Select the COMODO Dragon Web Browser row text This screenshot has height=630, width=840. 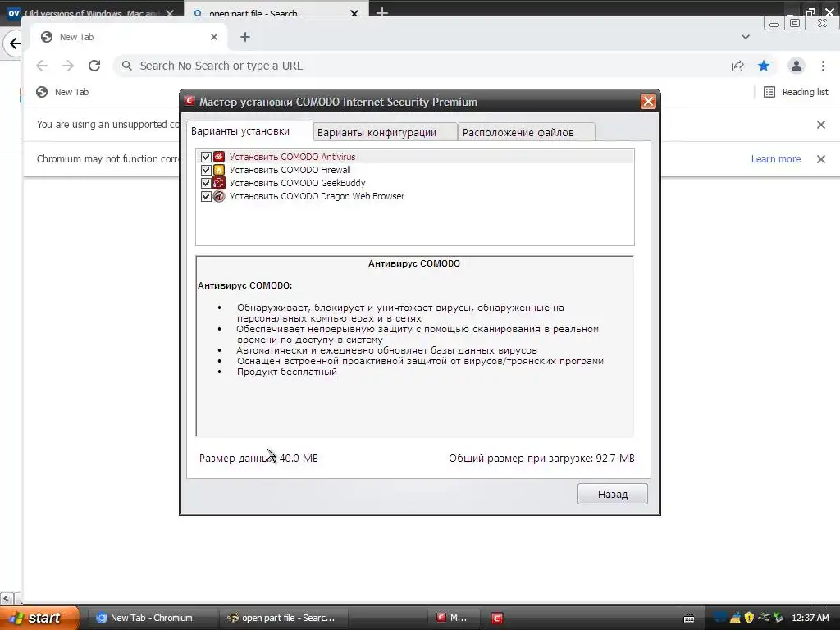[317, 196]
